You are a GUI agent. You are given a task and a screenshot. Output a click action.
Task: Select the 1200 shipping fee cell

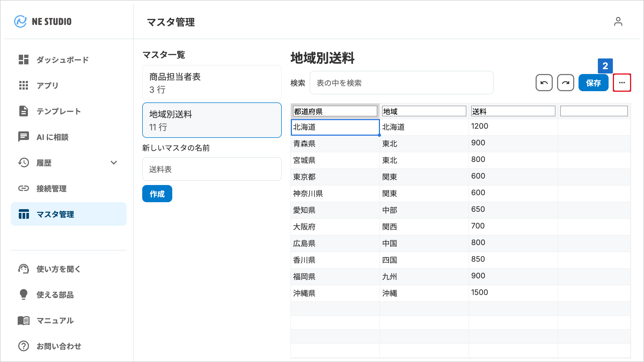(513, 127)
